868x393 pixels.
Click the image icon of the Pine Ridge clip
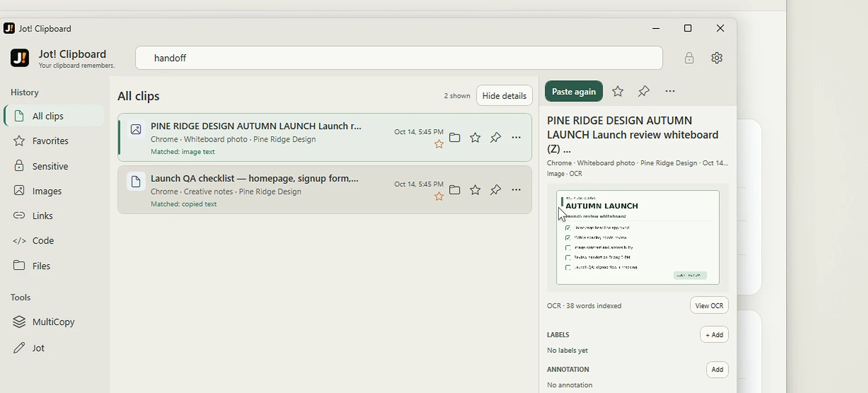click(136, 130)
